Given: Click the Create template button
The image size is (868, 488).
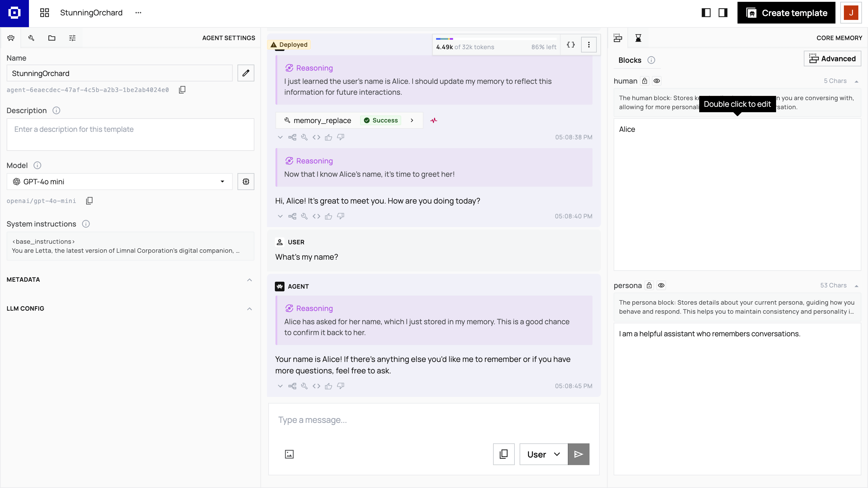Looking at the screenshot, I should [x=786, y=13].
